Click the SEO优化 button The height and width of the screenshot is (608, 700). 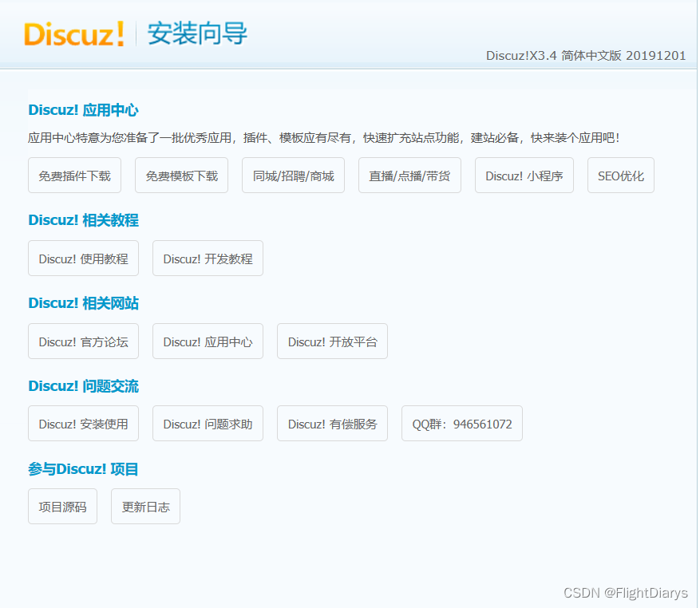[x=621, y=176]
